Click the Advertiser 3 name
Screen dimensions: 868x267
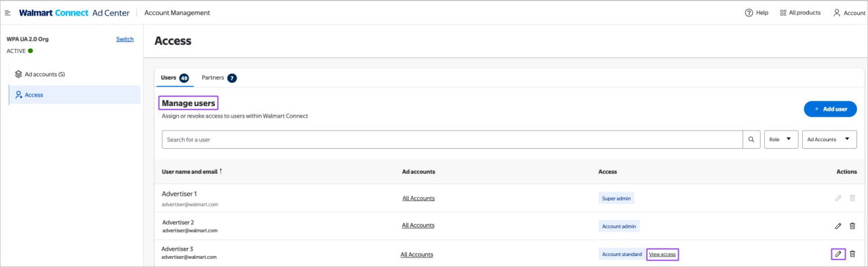coord(177,249)
